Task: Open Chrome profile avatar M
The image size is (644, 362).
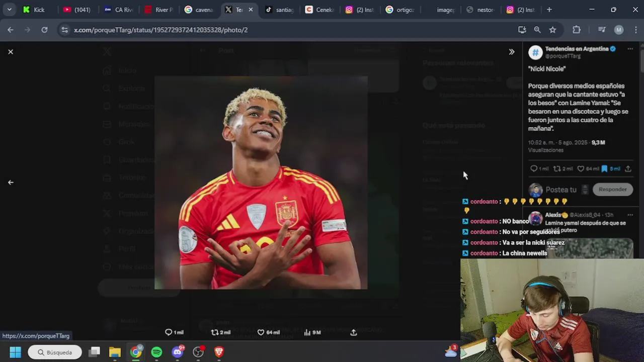Action: click(619, 30)
